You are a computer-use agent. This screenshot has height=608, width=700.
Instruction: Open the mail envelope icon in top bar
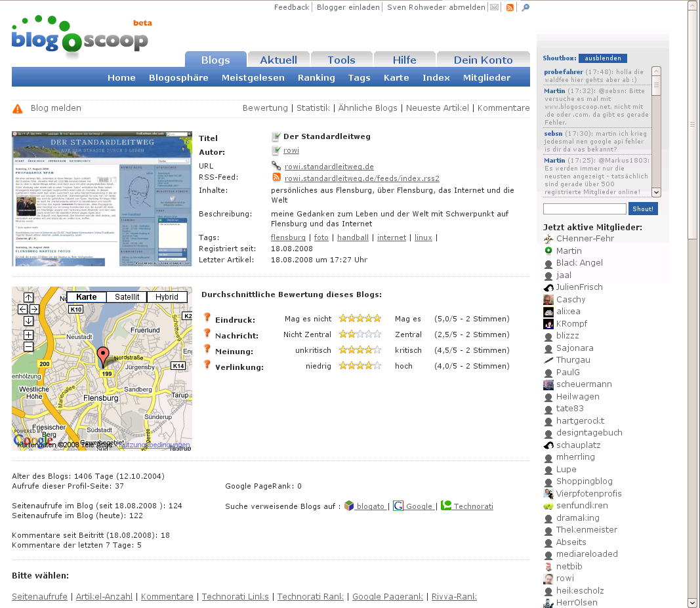(494, 7)
